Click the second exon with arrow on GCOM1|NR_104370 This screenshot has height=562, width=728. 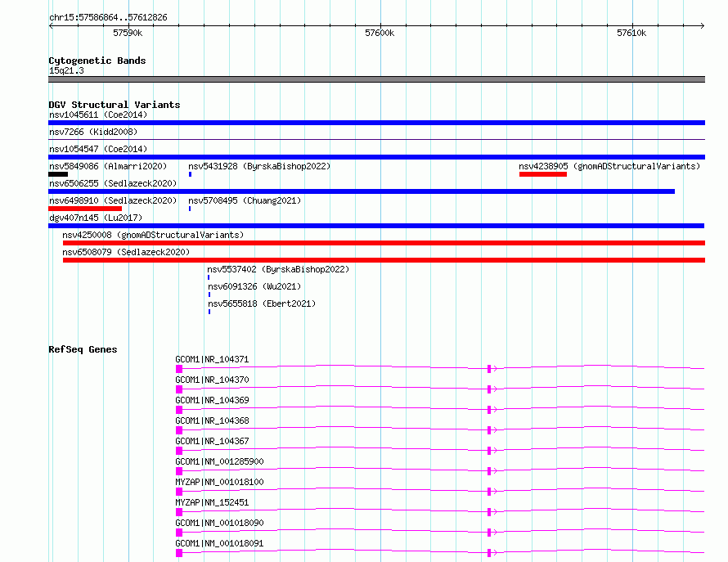pyautogui.click(x=492, y=389)
